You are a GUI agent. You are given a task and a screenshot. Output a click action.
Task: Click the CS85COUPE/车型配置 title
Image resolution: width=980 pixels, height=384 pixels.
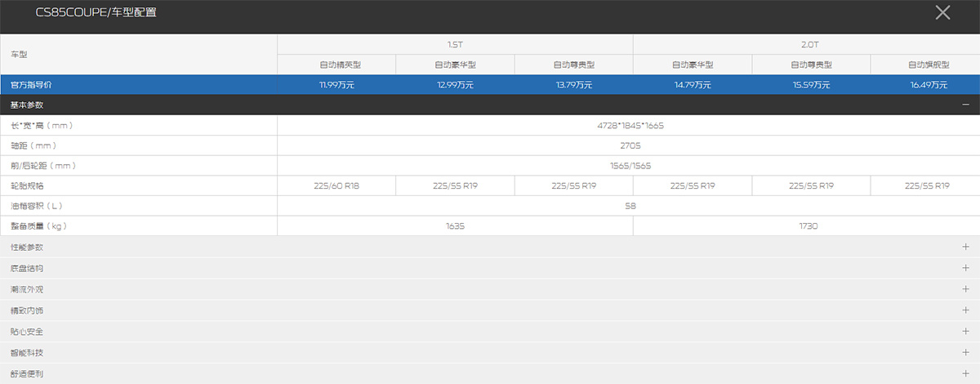pos(97,12)
